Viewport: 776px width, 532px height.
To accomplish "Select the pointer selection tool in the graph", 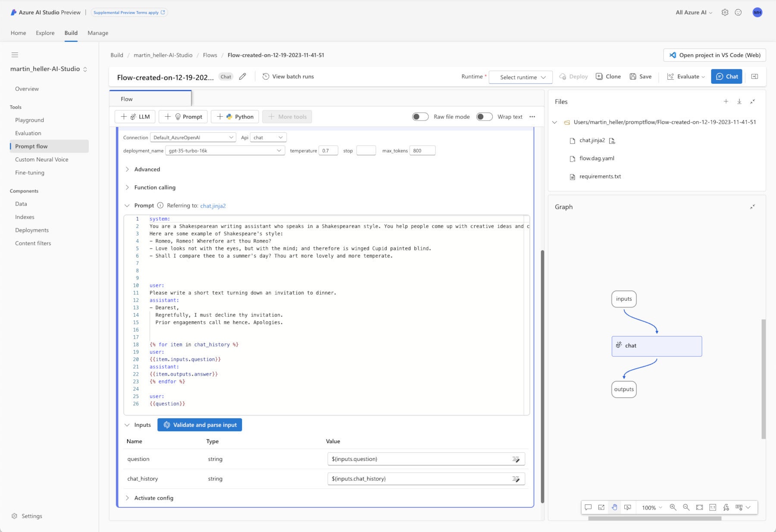I will tap(628, 507).
